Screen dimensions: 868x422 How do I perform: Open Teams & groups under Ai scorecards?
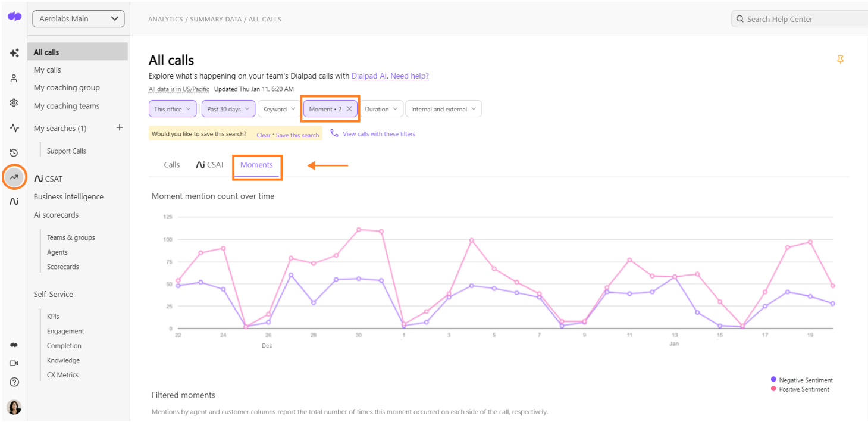point(71,237)
